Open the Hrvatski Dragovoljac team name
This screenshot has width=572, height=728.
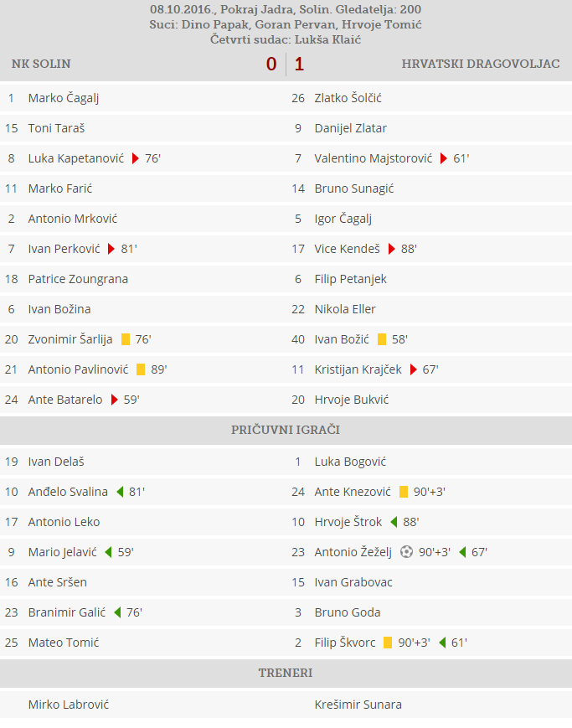(x=481, y=64)
